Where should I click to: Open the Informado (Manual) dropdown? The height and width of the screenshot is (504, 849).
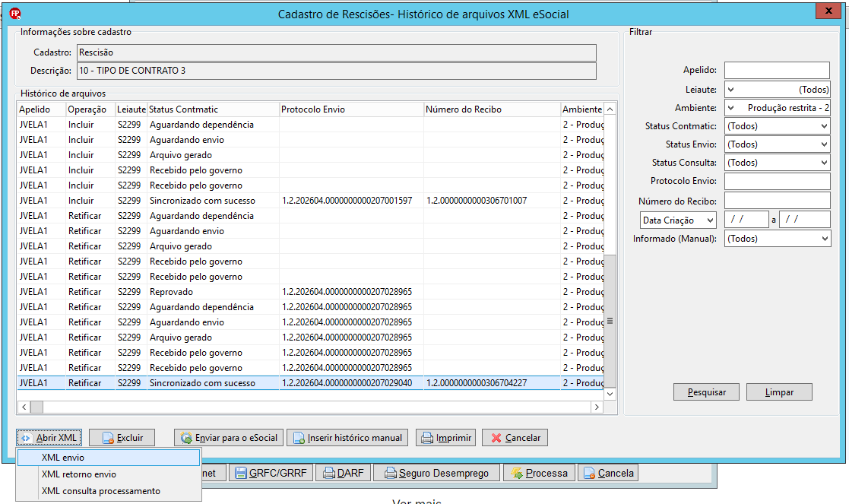coord(777,239)
